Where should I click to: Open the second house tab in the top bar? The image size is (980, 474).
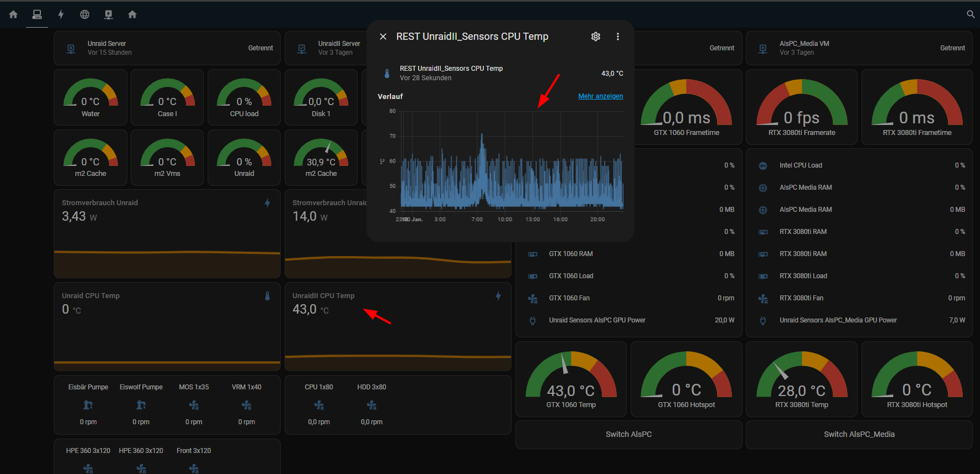pyautogui.click(x=132, y=14)
